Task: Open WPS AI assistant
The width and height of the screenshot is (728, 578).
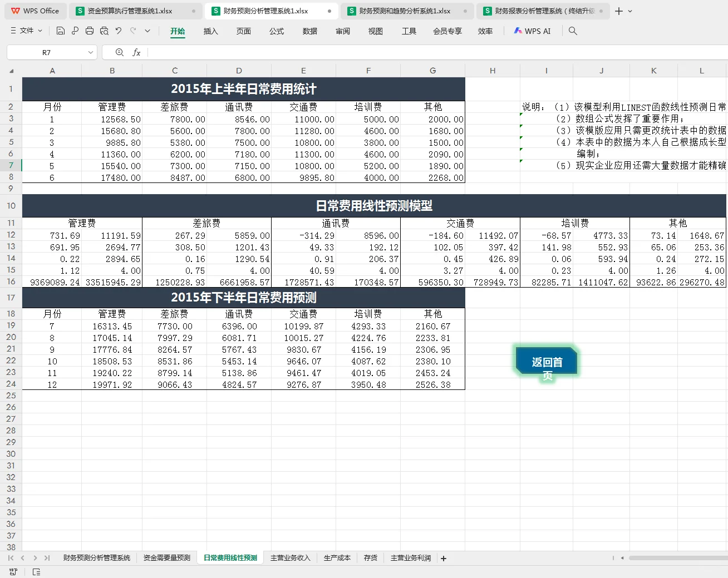Action: click(532, 31)
